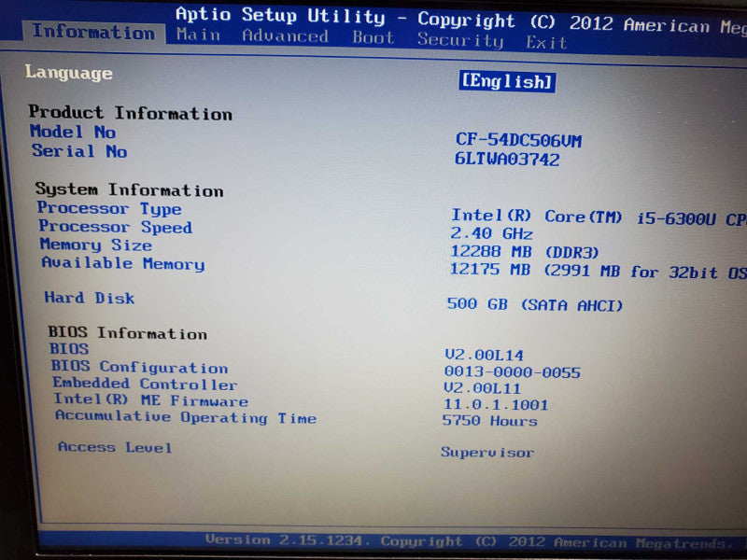Image resolution: width=747 pixels, height=560 pixels.
Task: Switch to the Main tab
Action: tap(198, 35)
